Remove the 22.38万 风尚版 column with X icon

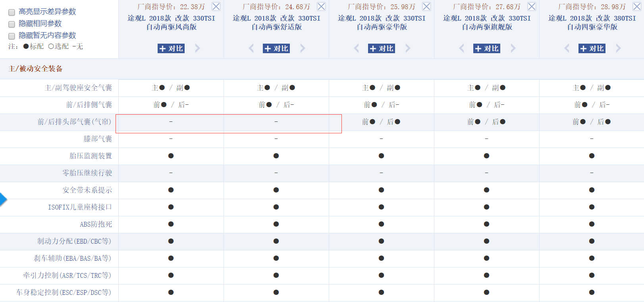pos(216,6)
